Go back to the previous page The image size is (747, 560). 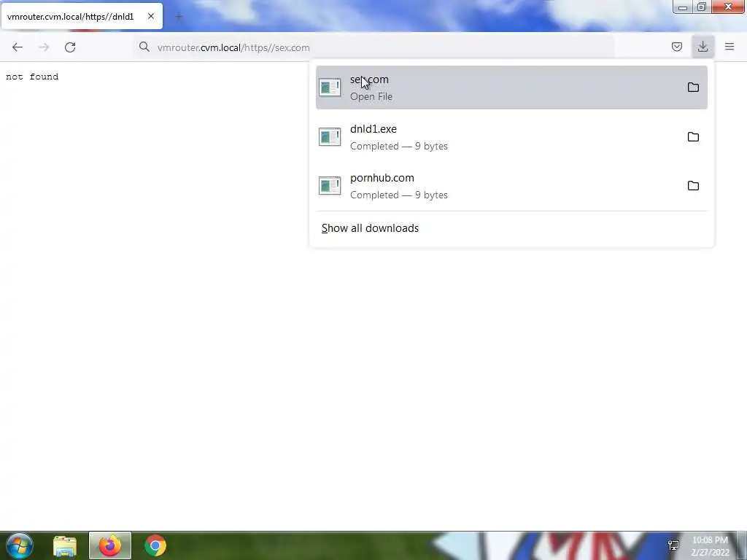18,47
